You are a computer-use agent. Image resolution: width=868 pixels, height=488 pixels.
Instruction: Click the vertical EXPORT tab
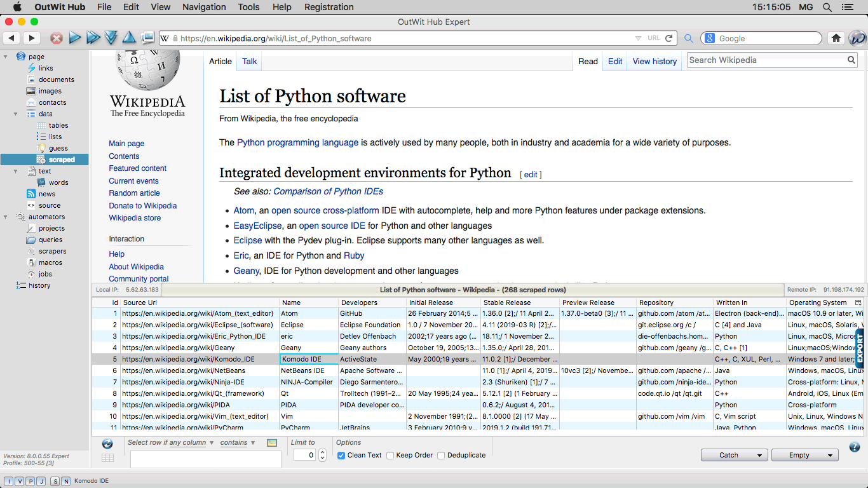pyautogui.click(x=861, y=348)
